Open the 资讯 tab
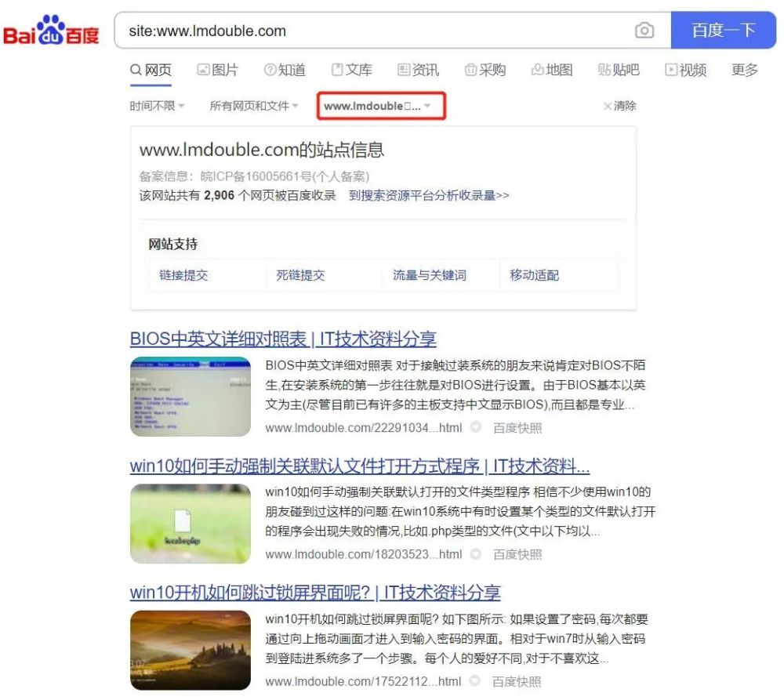 419,70
